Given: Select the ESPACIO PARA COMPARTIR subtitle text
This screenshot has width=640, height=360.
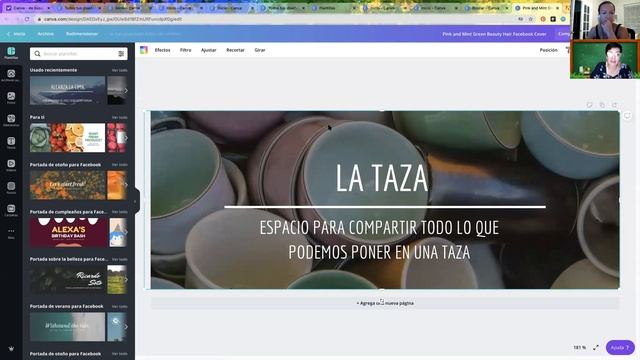Looking at the screenshot, I should coord(379,240).
